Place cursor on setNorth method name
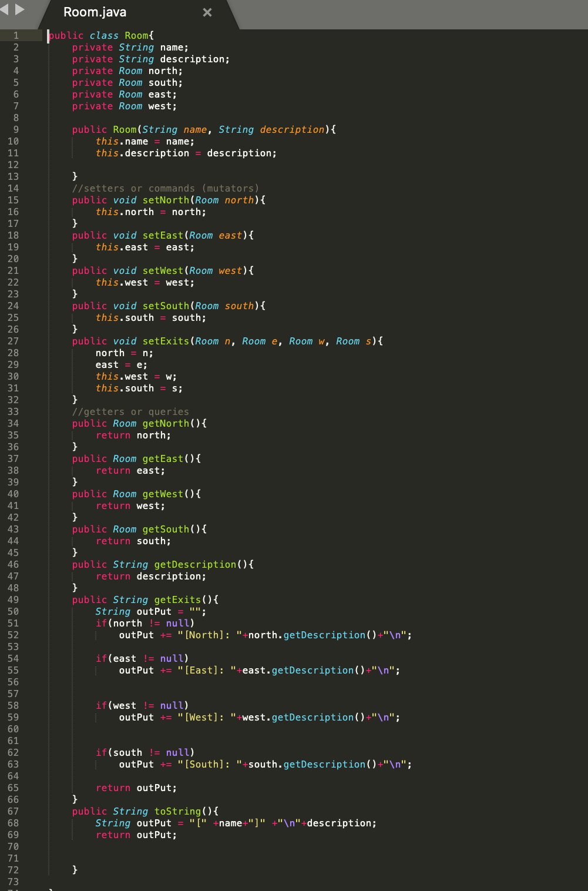This screenshot has height=891, width=588. tap(166, 200)
